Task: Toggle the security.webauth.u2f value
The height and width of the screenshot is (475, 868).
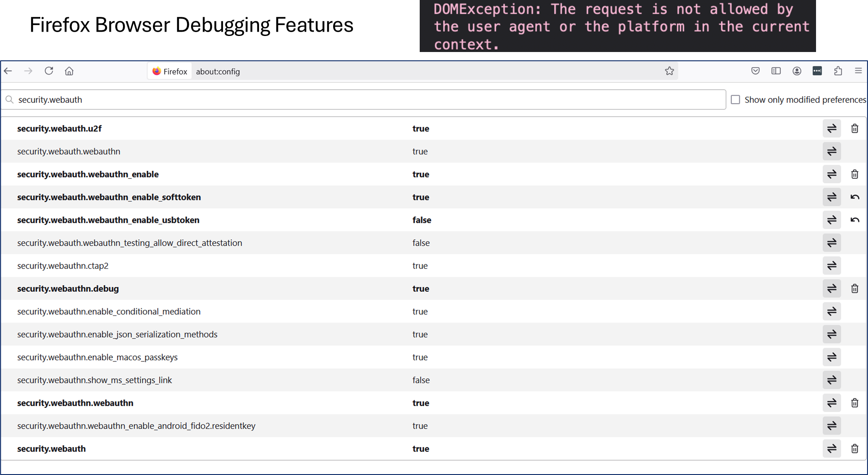Action: pos(832,129)
